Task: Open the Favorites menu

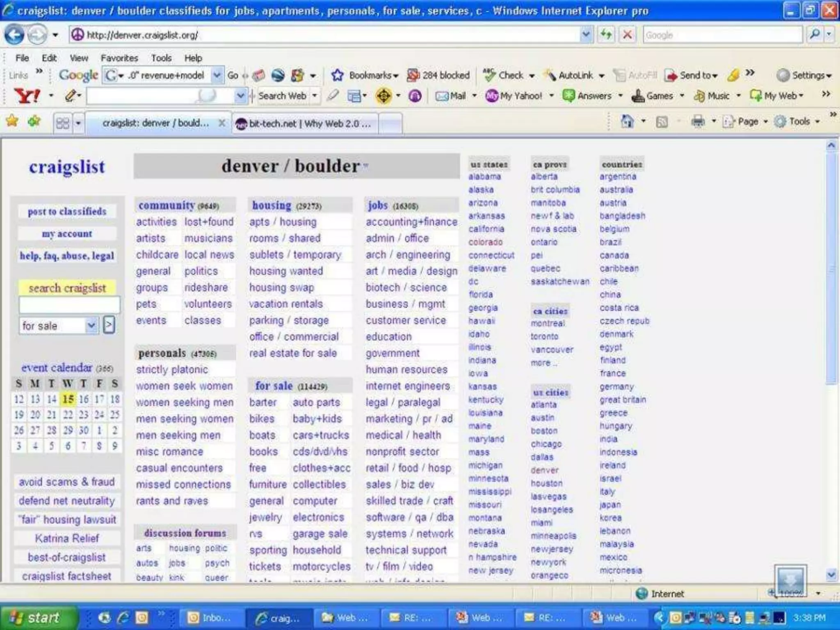Action: click(x=119, y=58)
